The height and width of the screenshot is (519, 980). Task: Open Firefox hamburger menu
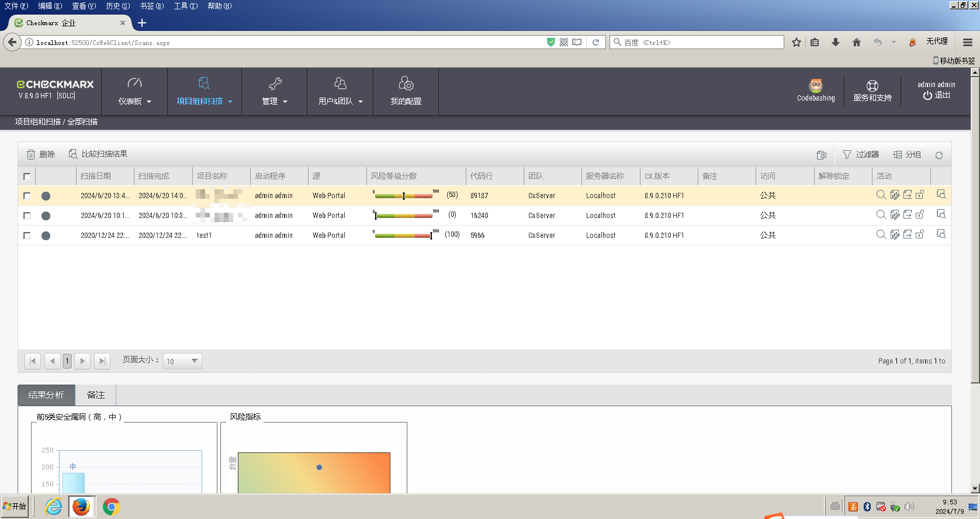(x=968, y=42)
